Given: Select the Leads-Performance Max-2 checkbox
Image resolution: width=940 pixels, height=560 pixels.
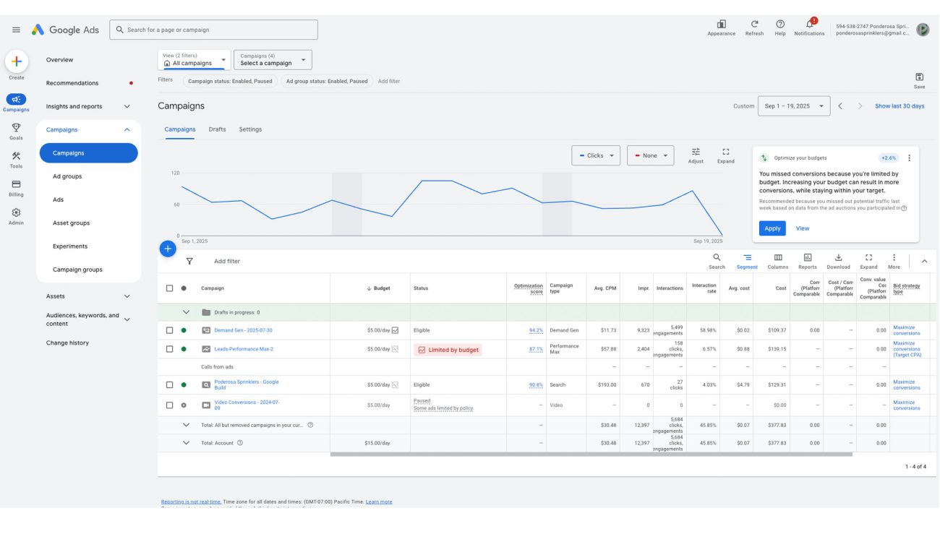Looking at the screenshot, I should [170, 349].
